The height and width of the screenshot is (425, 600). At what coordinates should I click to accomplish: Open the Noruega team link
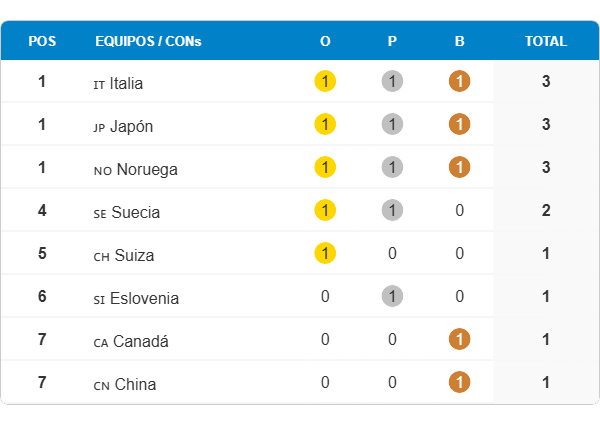146,169
